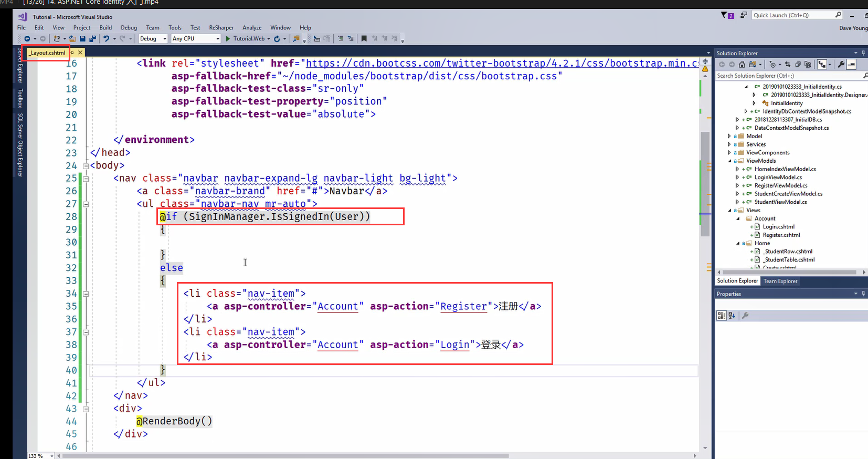Screen dimensions: 868x459
Task: Collapse the Views folder in Solution Explorer
Action: 729,210
